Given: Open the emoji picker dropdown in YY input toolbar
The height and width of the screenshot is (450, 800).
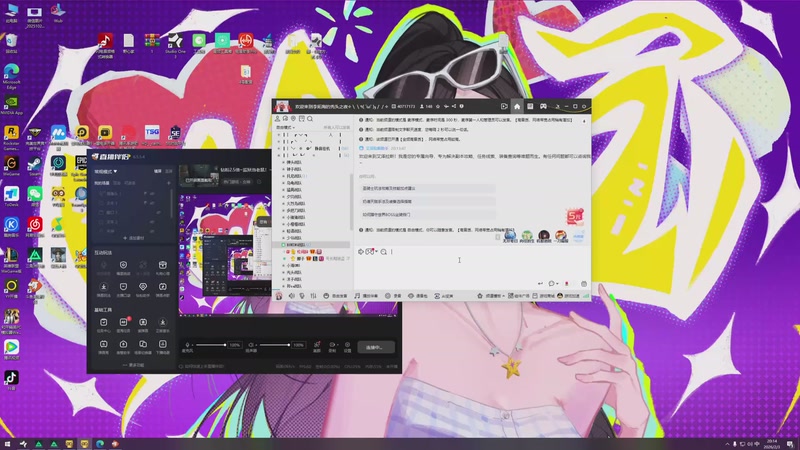Looking at the screenshot, I should point(371,252).
